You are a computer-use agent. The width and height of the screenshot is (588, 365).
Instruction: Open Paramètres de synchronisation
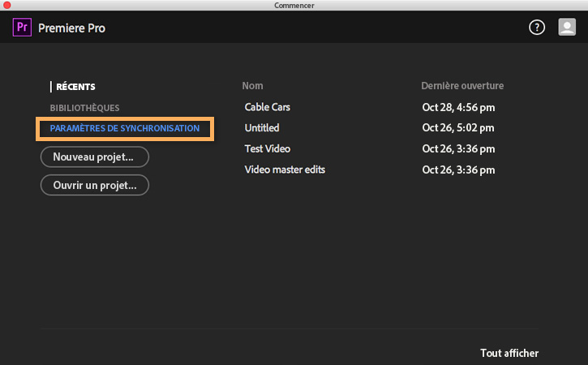[x=125, y=129]
